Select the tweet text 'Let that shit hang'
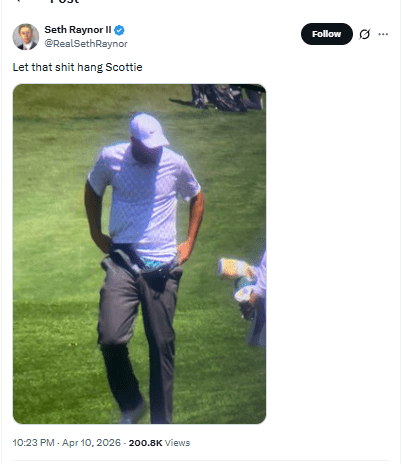The width and height of the screenshot is (402, 464). tap(58, 67)
